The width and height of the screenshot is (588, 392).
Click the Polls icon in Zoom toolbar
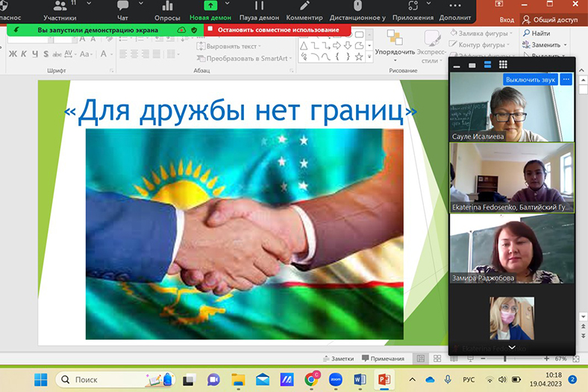(x=166, y=11)
